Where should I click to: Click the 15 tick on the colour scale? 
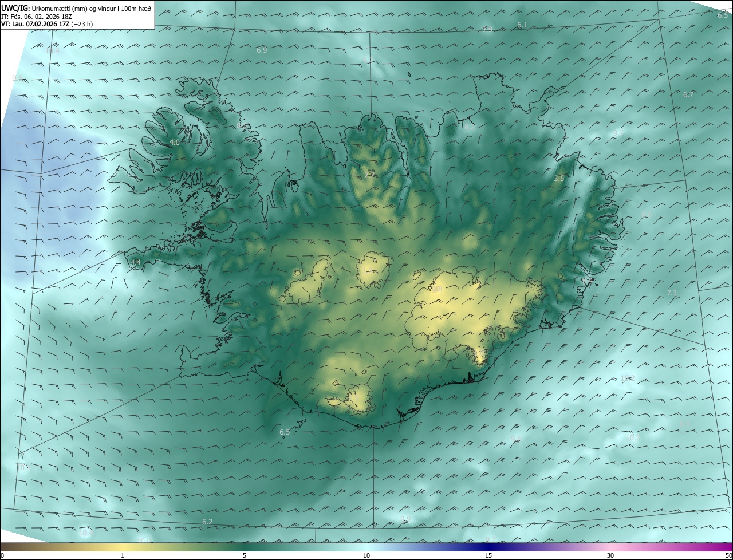[488, 556]
